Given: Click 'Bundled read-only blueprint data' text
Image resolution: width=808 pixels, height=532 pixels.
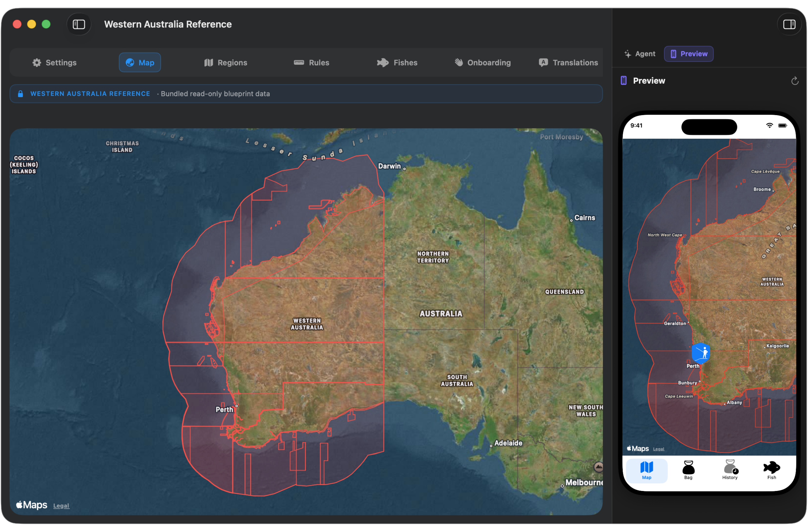Looking at the screenshot, I should click(215, 94).
